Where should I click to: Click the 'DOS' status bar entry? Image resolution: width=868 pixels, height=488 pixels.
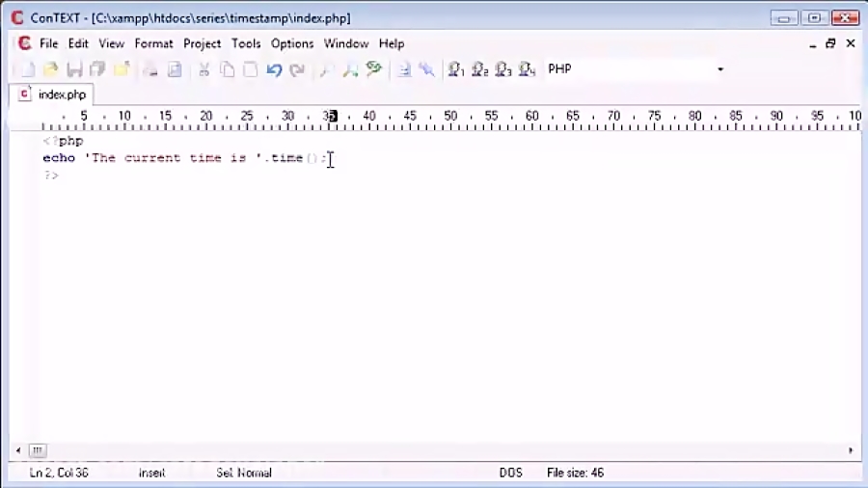click(510, 474)
